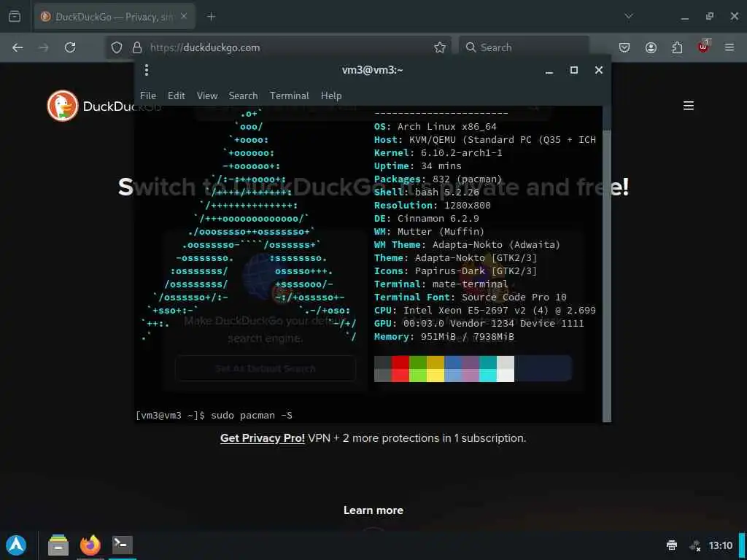Image resolution: width=747 pixels, height=560 pixels.
Task: Click the Firefox address bar URL
Action: (205, 47)
